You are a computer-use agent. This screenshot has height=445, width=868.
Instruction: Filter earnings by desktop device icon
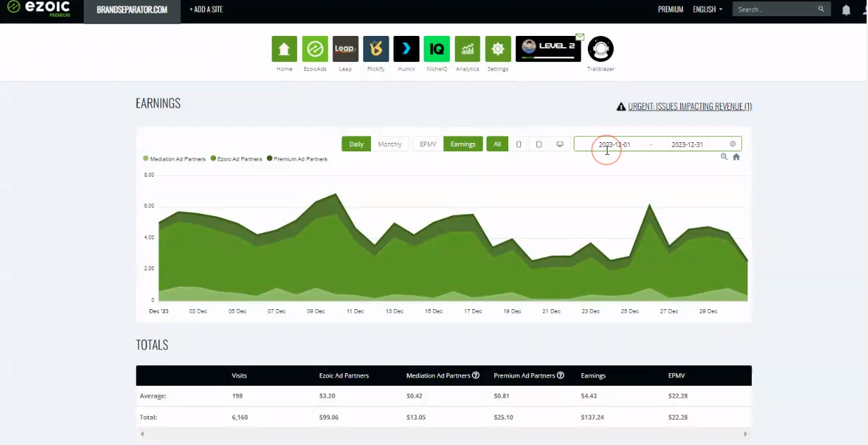click(560, 144)
